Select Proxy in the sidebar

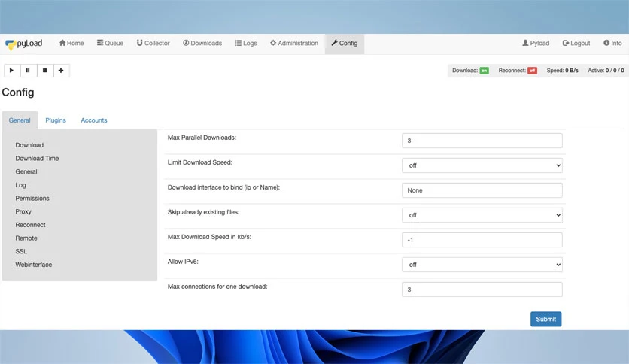pos(23,211)
